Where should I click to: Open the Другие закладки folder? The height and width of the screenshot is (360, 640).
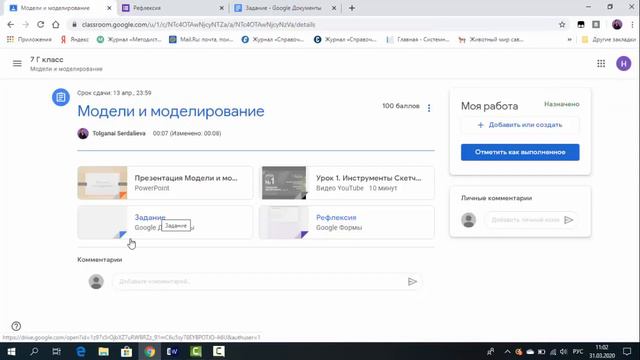pyautogui.click(x=609, y=40)
